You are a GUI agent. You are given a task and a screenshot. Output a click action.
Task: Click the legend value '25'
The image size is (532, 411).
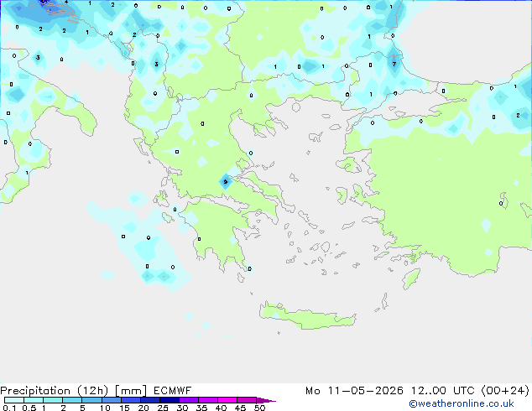point(163,408)
